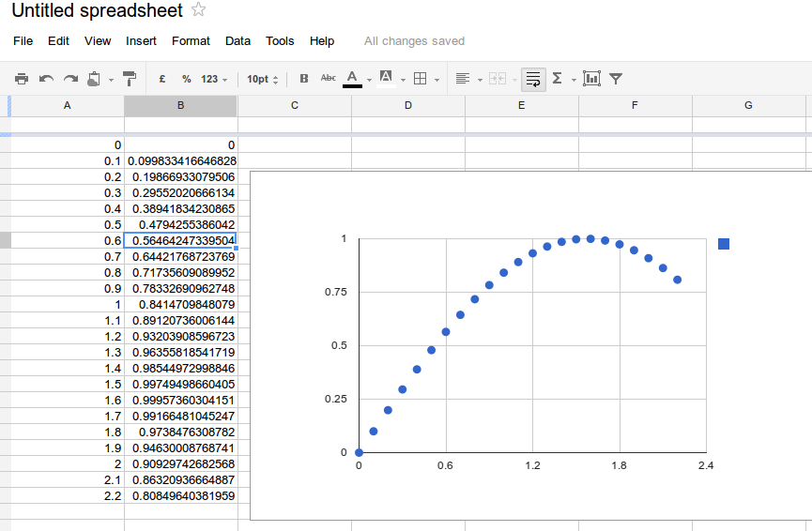Open the Format menu
Image resolution: width=812 pixels, height=531 pixels.
click(x=191, y=41)
